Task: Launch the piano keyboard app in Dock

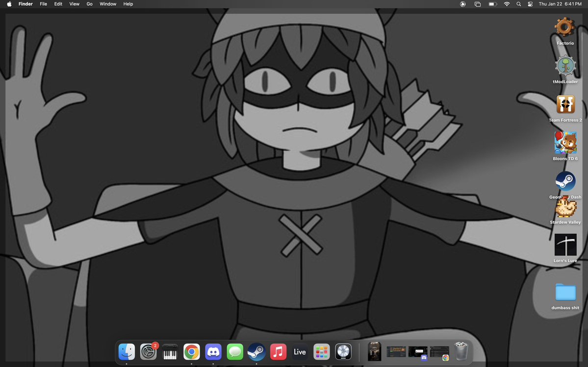Action: [x=170, y=352]
